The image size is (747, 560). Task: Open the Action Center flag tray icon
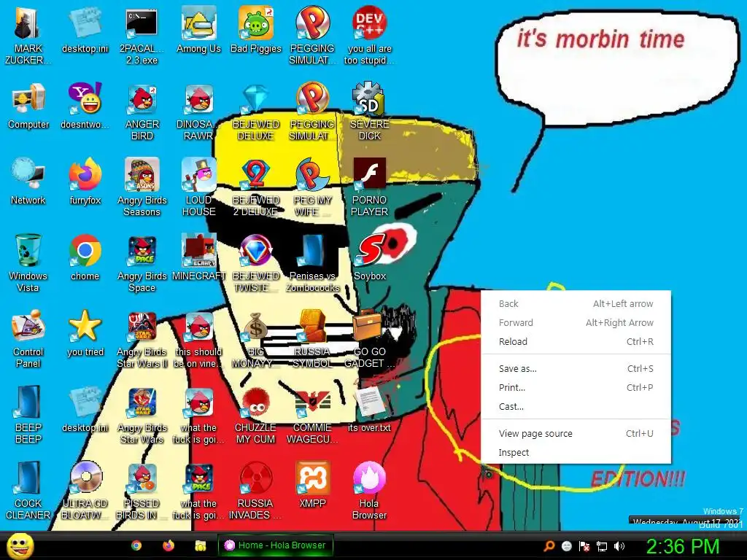[584, 545]
